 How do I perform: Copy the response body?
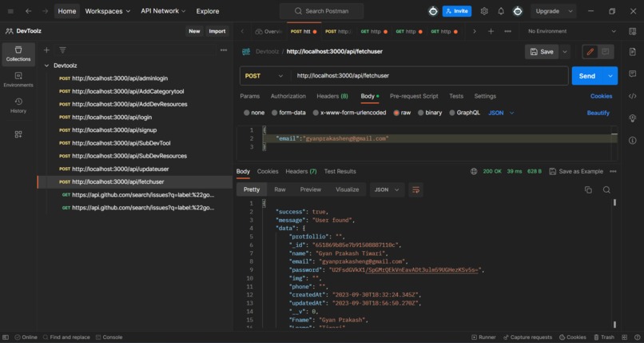pyautogui.click(x=588, y=189)
